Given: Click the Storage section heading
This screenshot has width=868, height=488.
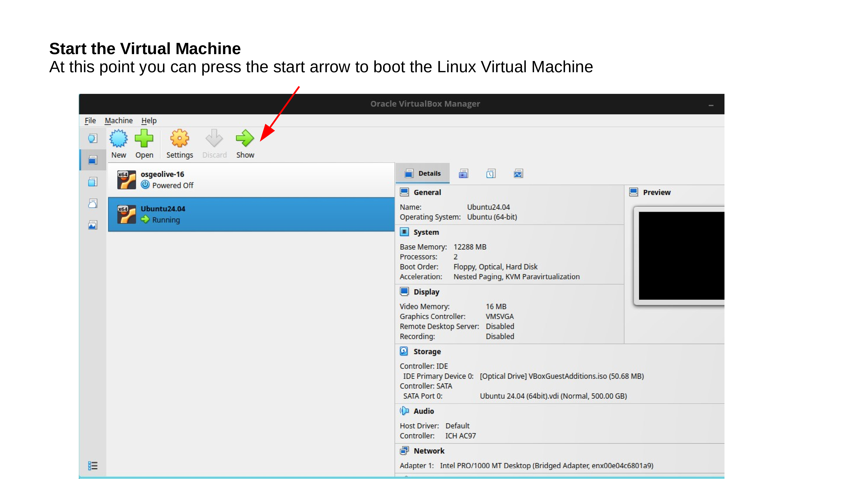Looking at the screenshot, I should pos(427,352).
